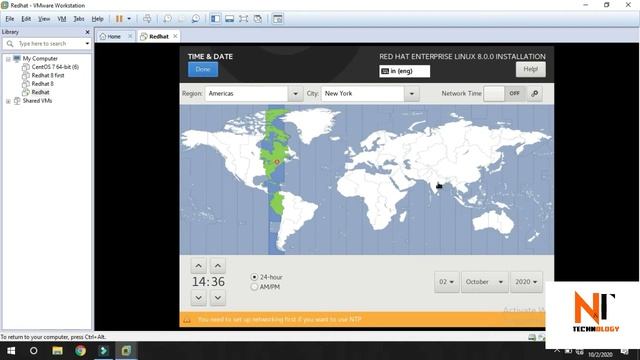Click the New York pin on the map
This screenshot has width=640, height=360.
click(x=277, y=162)
